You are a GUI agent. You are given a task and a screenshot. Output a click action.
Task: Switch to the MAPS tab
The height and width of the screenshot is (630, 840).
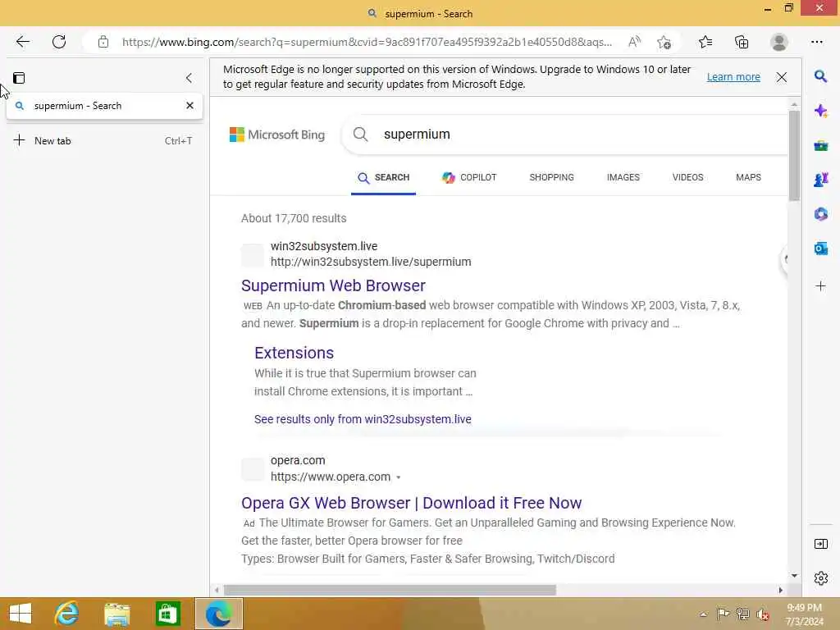pos(748,177)
